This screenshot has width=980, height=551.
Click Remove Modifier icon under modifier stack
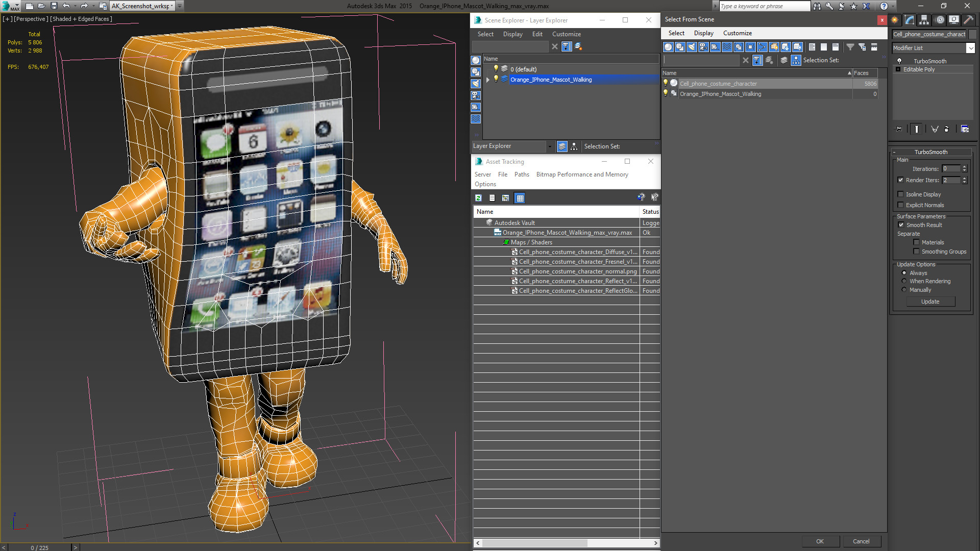(x=947, y=129)
